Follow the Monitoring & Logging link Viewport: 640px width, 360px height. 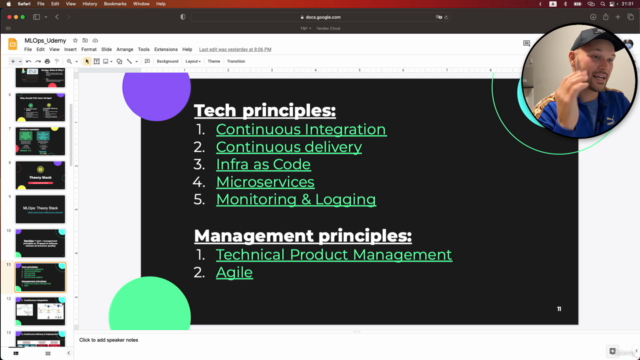point(296,200)
